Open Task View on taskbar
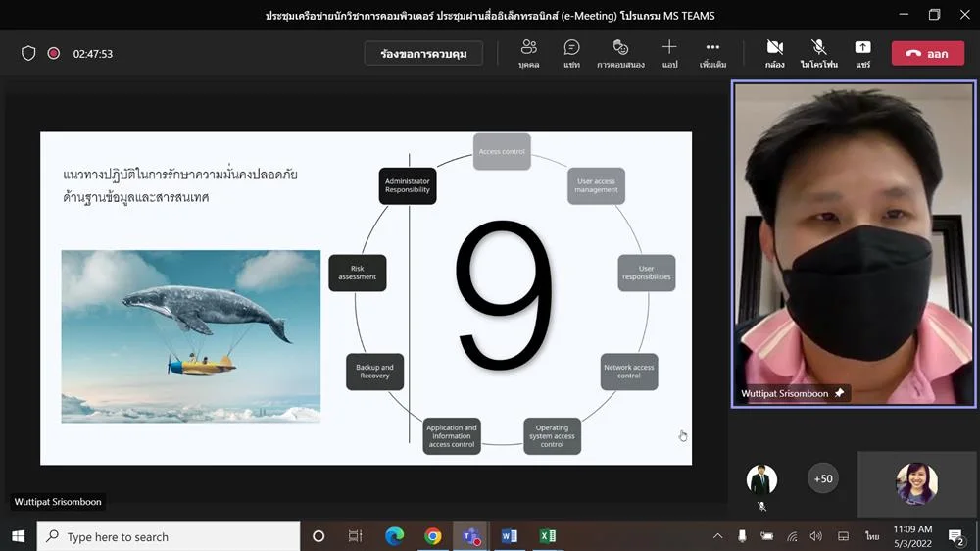The width and height of the screenshot is (980, 551). pos(355,536)
